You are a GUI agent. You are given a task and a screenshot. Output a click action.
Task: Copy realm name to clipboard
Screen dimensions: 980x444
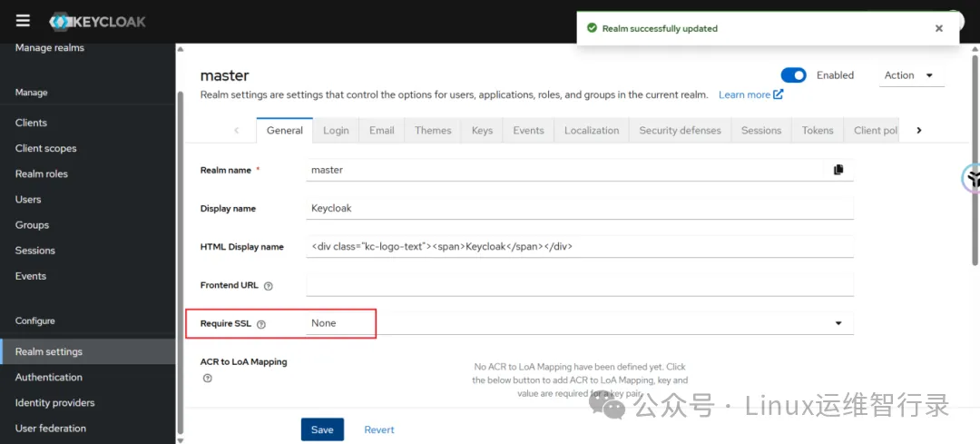coord(838,170)
